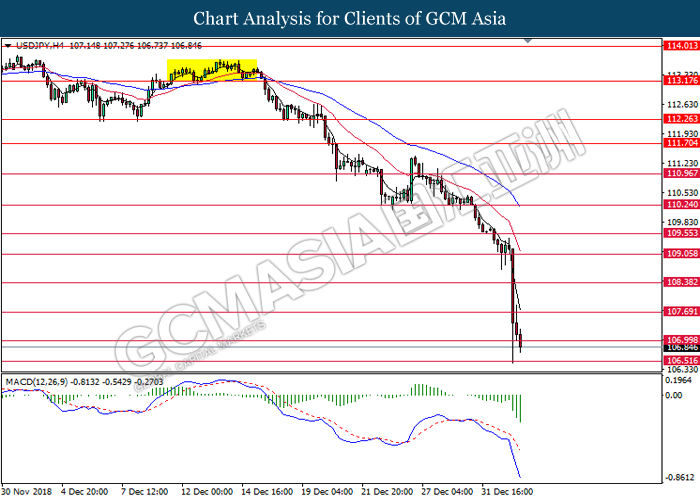Click the tall green MACD histogram bars
700x500 pixels.
(x=422, y=390)
